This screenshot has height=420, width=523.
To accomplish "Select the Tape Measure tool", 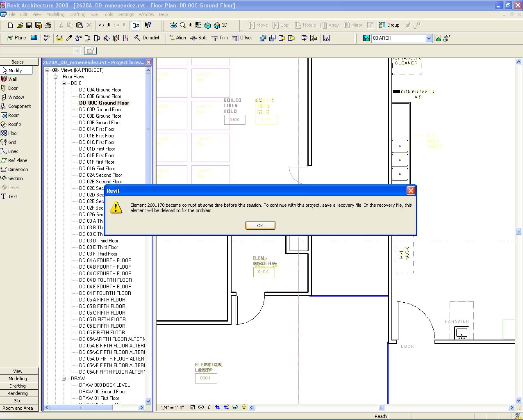I will click(59, 38).
